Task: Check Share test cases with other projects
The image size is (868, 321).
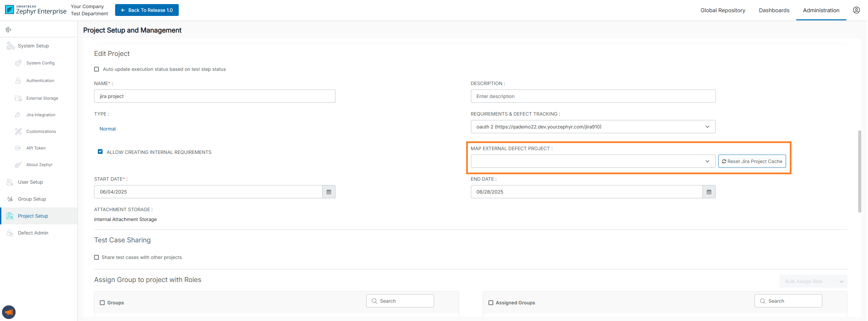Action: 96,257
